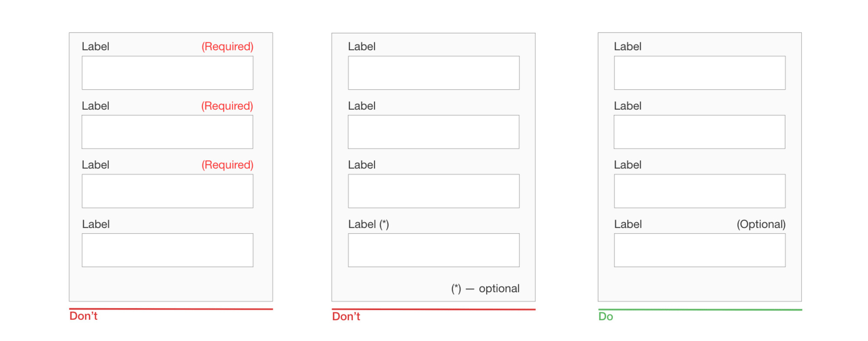Screen dimensions: 868x341
Task: Click second input field in right form
Action: [700, 132]
